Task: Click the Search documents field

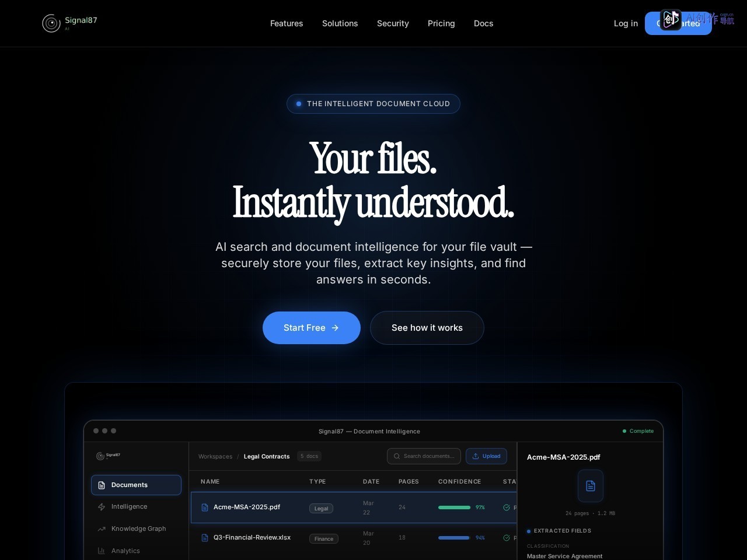Action: tap(424, 456)
